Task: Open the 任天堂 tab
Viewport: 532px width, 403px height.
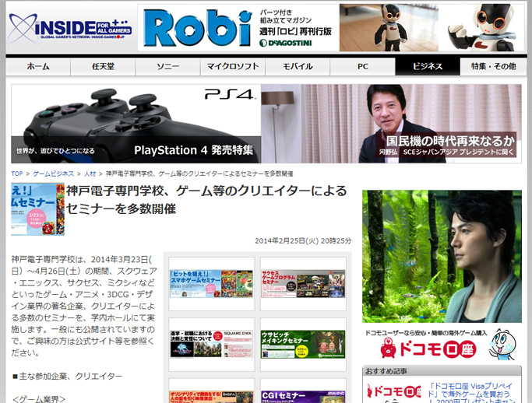Action: point(103,66)
